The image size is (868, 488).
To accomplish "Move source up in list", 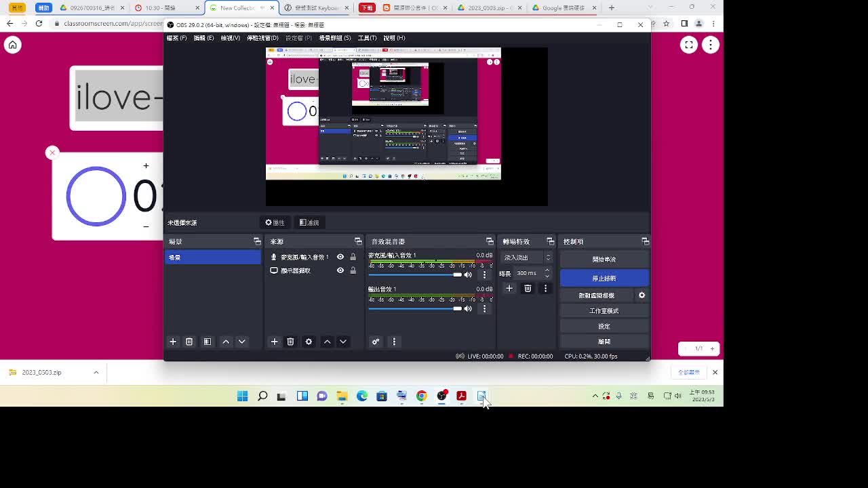I will (327, 342).
